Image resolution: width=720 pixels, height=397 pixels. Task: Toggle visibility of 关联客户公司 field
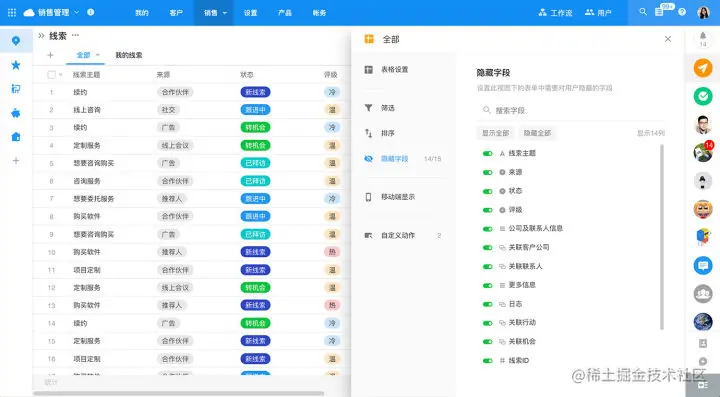(488, 247)
